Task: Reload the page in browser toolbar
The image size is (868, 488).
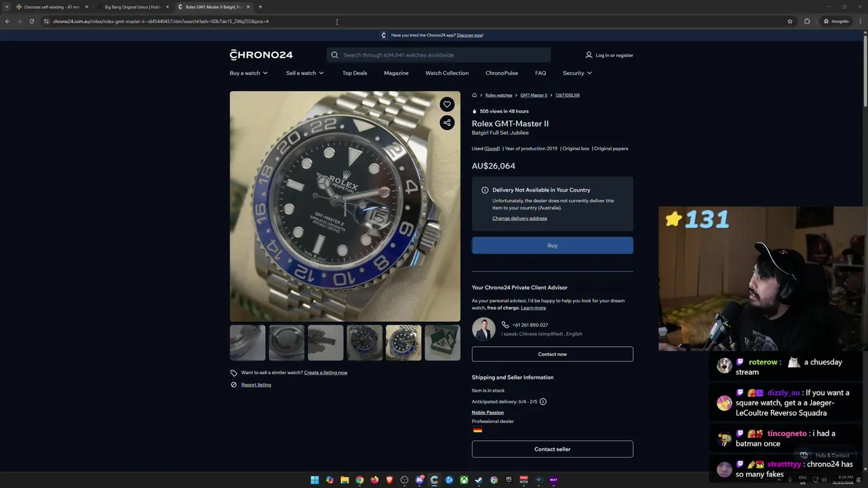Action: (x=31, y=21)
